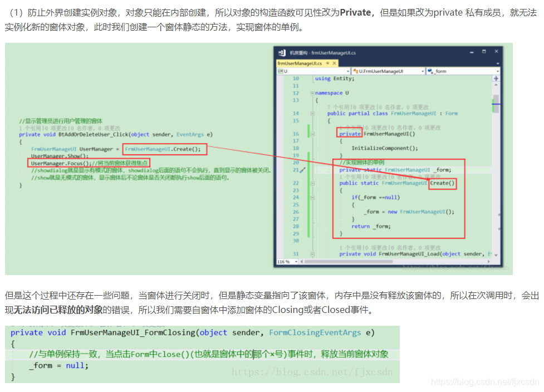The image size is (544, 392).
Task: Click the CodeLens above BtAddOrDeleteUser_Click
Action: (70, 129)
